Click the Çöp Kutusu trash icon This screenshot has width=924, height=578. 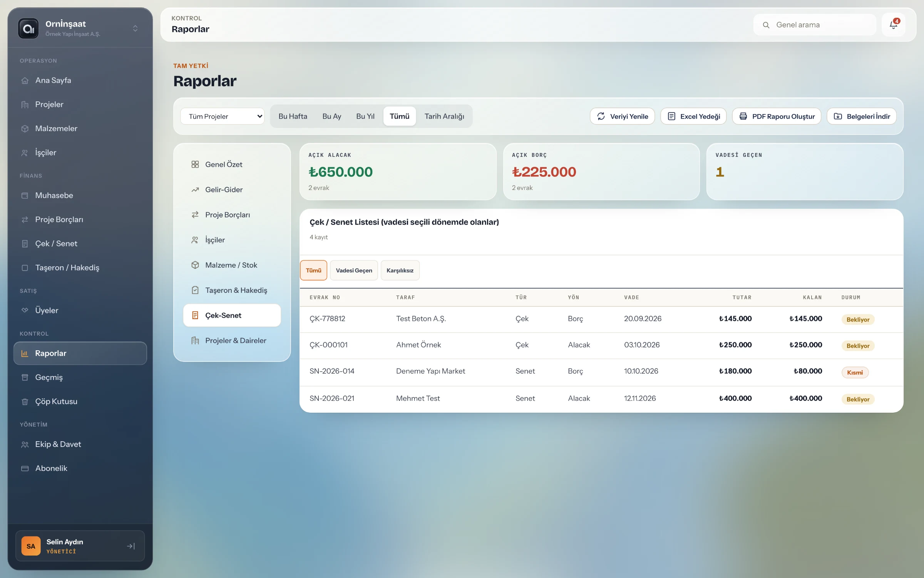click(x=25, y=402)
